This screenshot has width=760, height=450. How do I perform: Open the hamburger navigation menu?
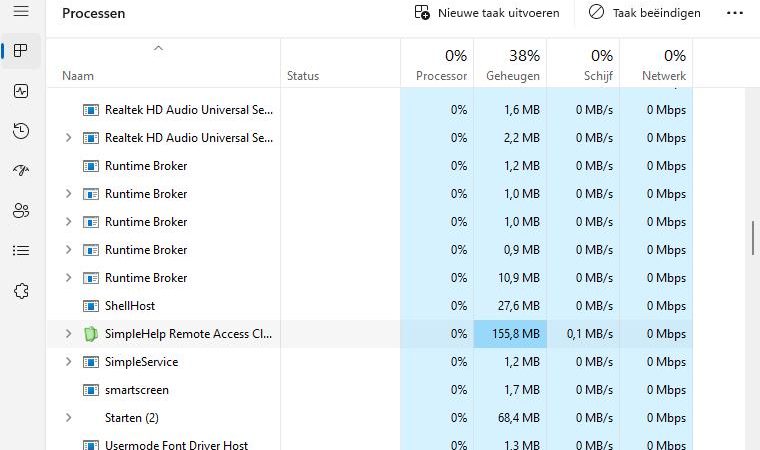(x=21, y=12)
